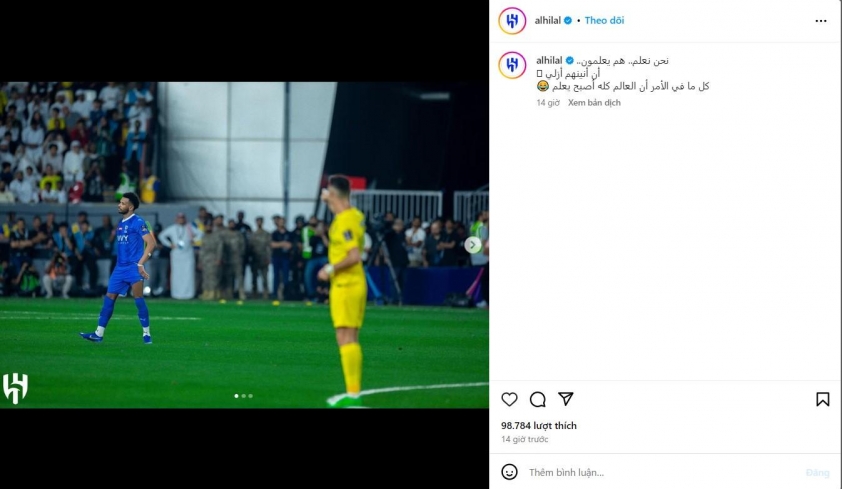842x489 pixels.
Task: Select the second carousel dot
Action: 243,396
